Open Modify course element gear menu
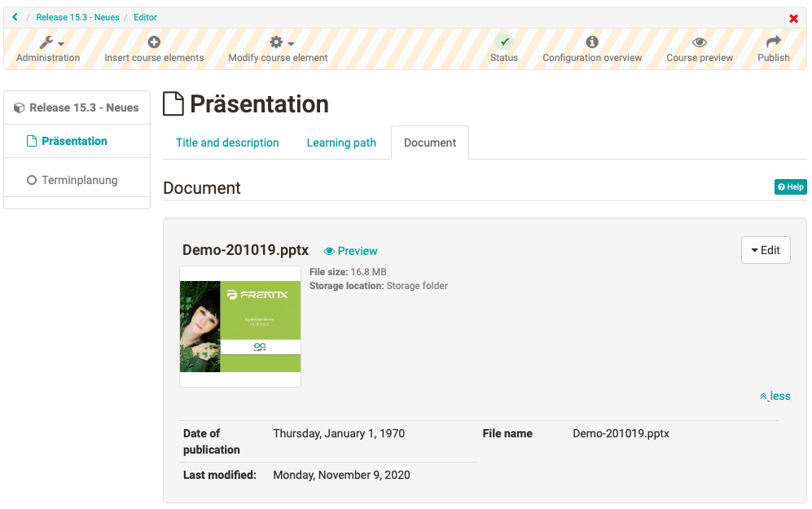Viewport: 812px width, 509px height. tap(278, 49)
